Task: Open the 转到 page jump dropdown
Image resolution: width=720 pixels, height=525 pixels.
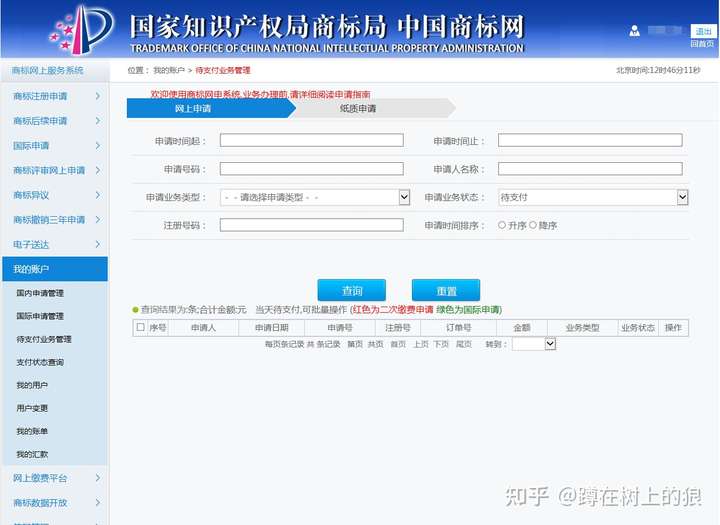Action: pyautogui.click(x=534, y=344)
